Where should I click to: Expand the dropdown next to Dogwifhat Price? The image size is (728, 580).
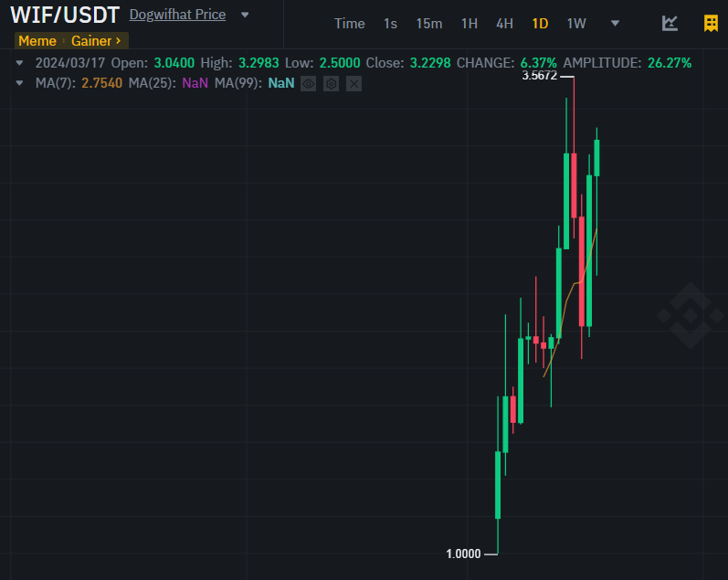pos(245,15)
